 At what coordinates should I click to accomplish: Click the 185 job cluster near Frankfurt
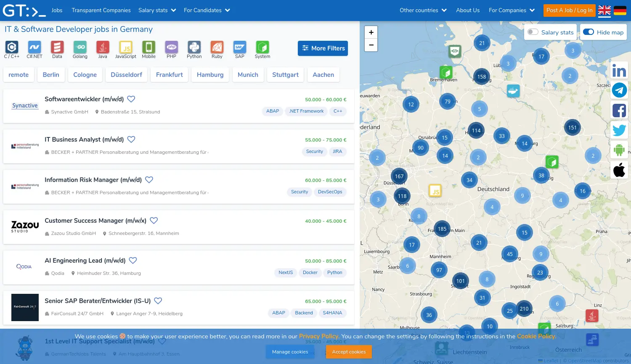(442, 229)
